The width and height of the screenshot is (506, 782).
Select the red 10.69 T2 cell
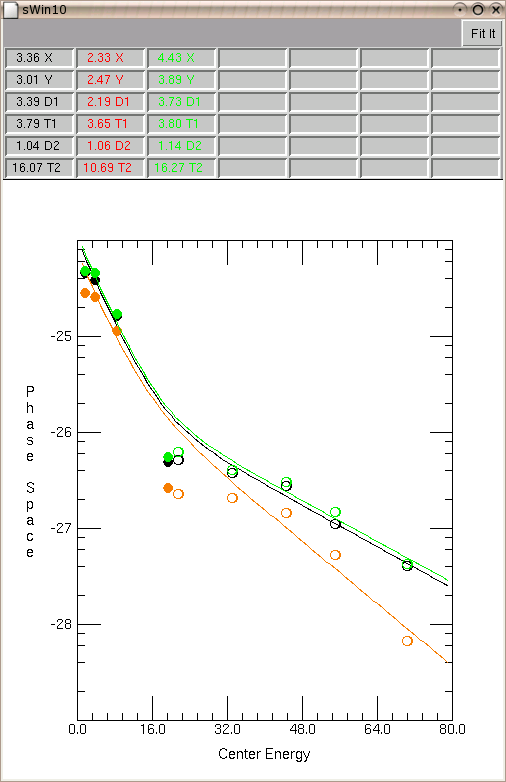click(x=111, y=168)
